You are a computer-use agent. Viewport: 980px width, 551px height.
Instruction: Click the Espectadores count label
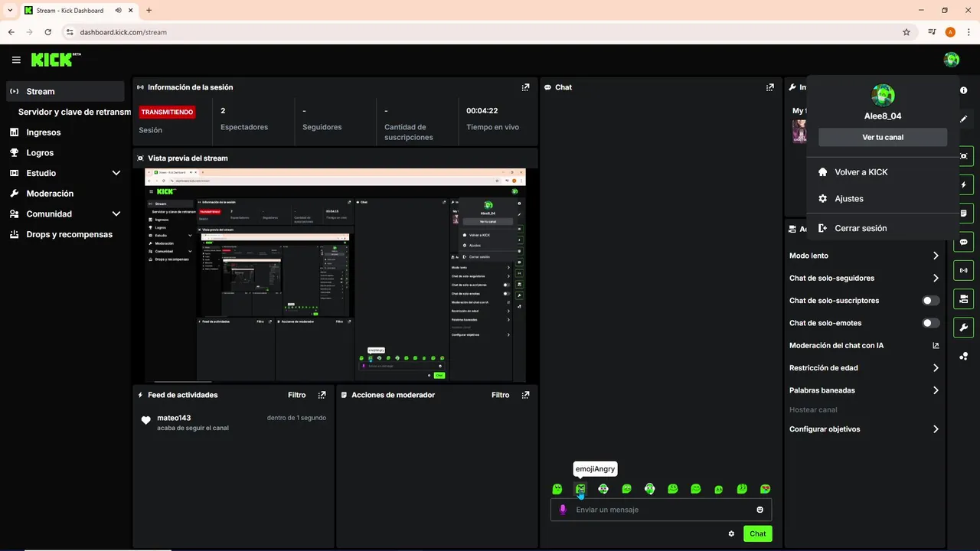(244, 127)
